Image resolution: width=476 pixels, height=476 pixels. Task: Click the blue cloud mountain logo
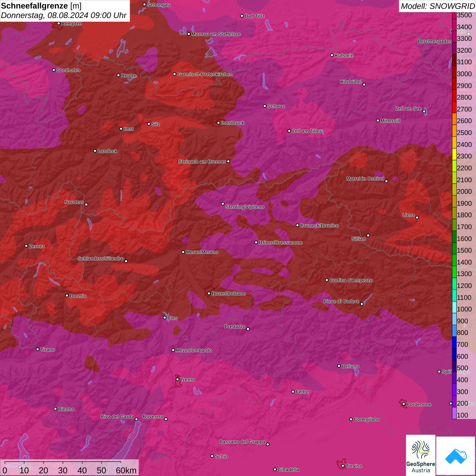point(456,456)
